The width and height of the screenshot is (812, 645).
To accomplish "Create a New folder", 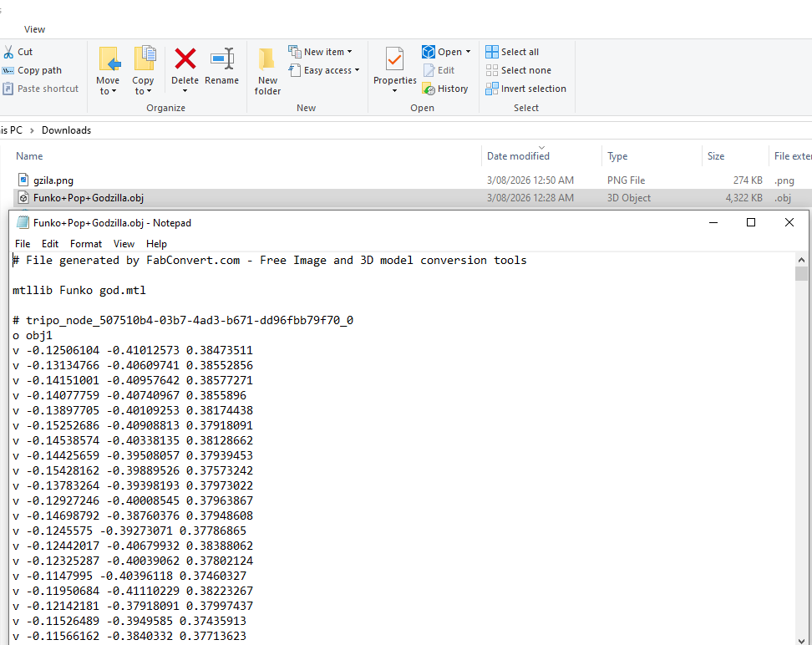I will pyautogui.click(x=267, y=72).
